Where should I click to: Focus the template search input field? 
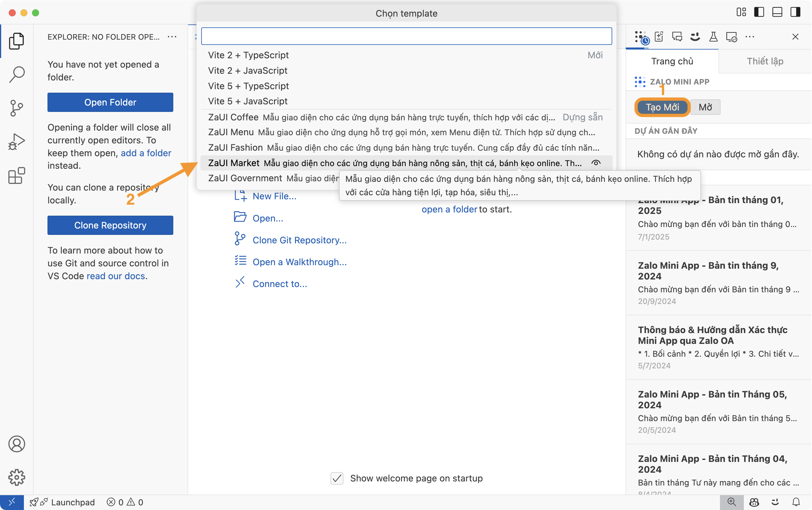(407, 36)
